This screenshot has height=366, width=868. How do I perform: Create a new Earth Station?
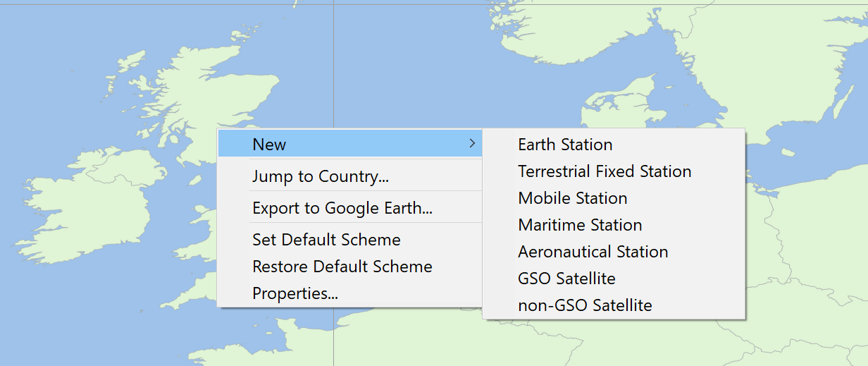(x=614, y=145)
